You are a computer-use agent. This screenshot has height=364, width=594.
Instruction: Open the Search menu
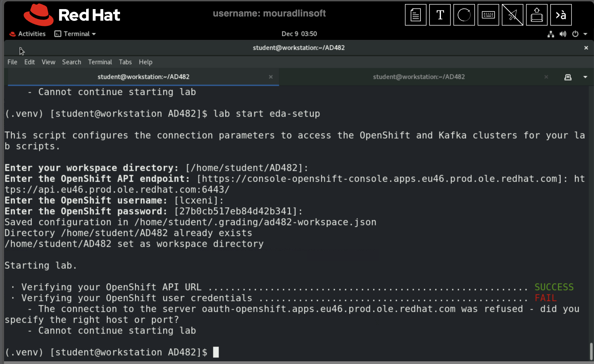(x=71, y=62)
